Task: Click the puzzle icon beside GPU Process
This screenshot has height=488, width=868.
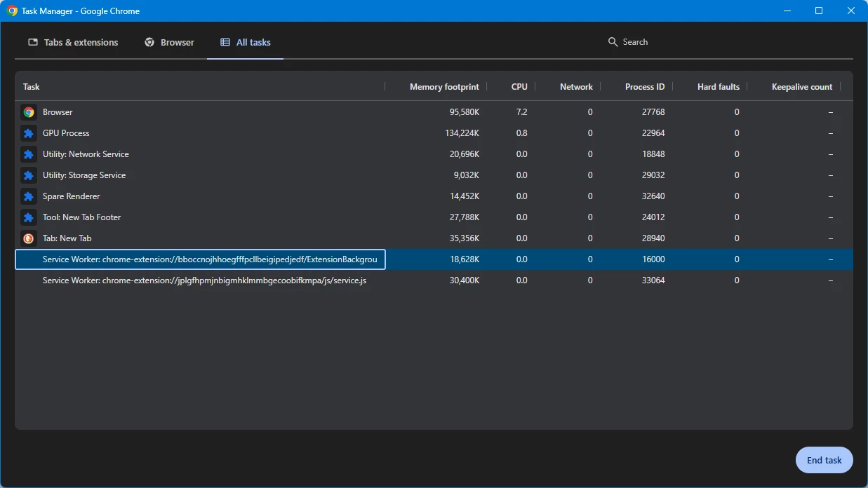Action: coord(29,133)
